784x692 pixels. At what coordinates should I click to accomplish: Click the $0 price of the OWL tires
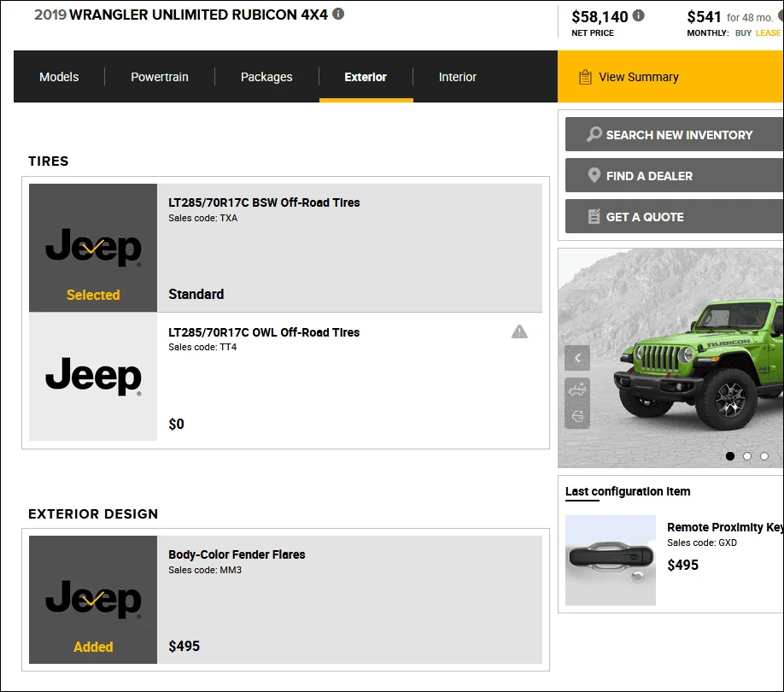[x=176, y=424]
